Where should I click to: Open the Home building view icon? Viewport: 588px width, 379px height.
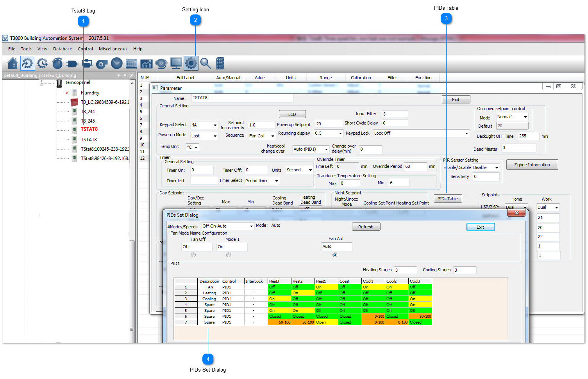[13, 63]
